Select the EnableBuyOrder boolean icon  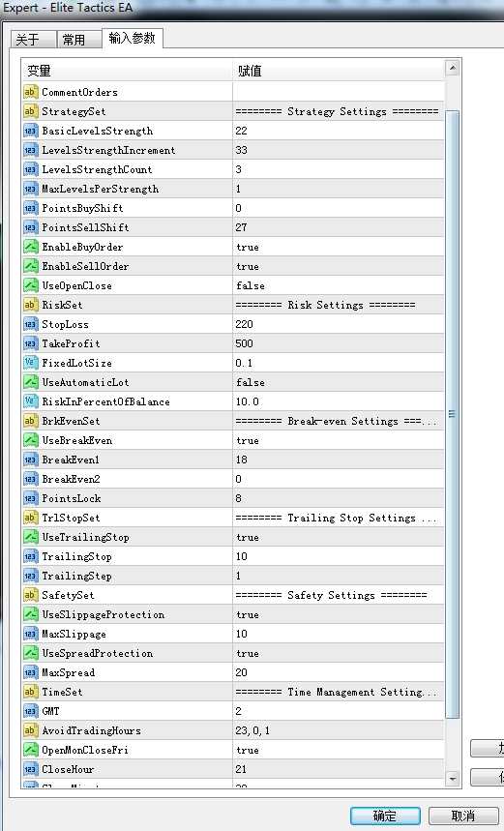click(31, 247)
